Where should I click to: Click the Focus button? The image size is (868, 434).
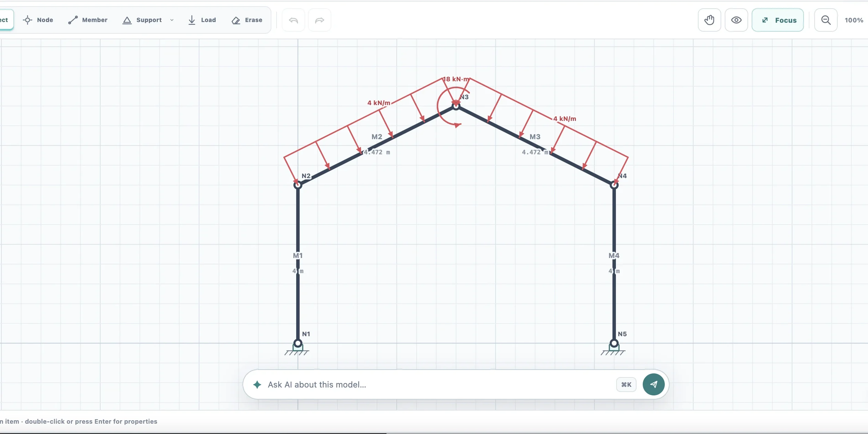pyautogui.click(x=778, y=20)
